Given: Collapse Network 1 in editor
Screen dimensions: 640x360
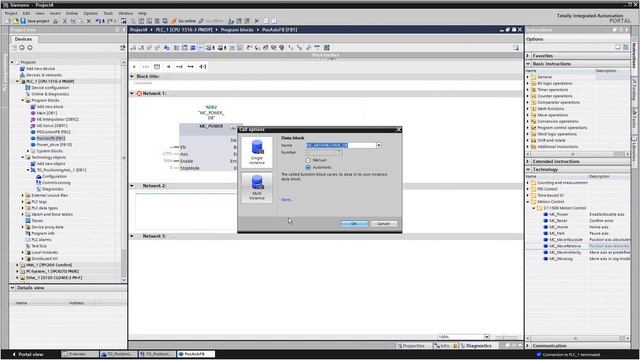Looking at the screenshot, I should click(x=132, y=93).
